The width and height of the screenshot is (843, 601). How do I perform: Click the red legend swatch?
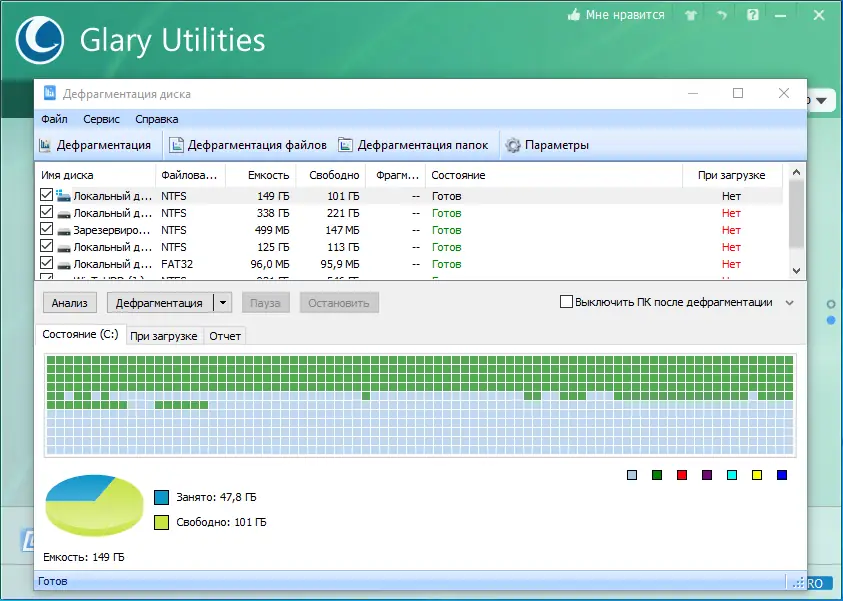coord(682,475)
